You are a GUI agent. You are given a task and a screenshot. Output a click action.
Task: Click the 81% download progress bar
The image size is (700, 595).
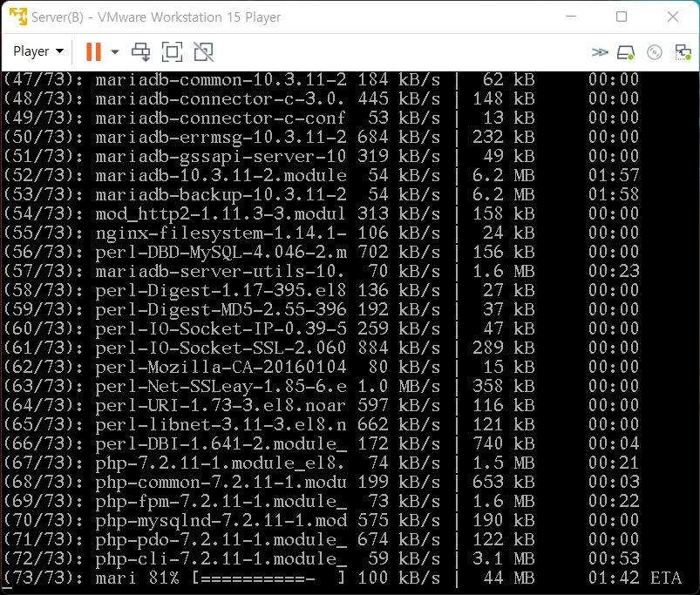(x=268, y=578)
